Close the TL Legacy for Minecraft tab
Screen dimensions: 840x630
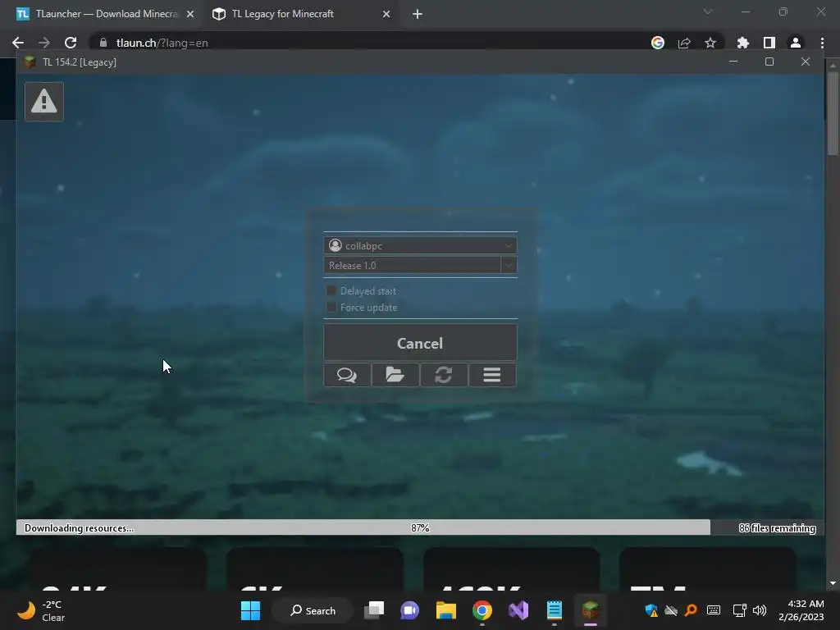pyautogui.click(x=386, y=14)
